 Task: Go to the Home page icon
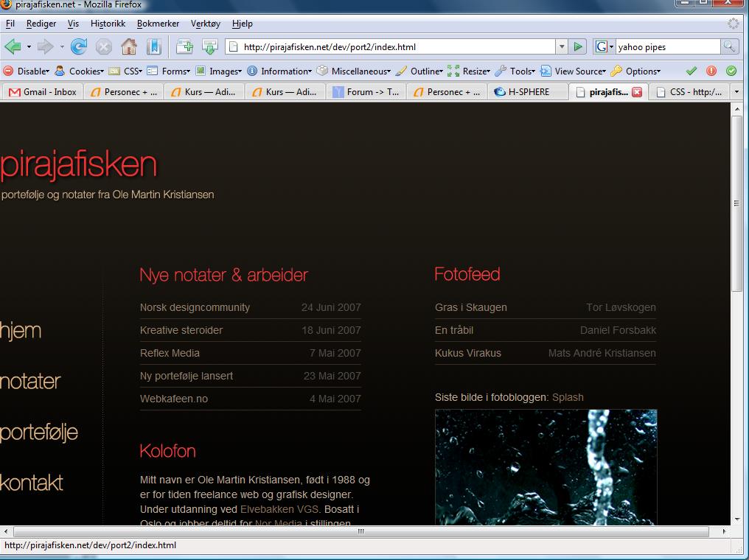(129, 46)
